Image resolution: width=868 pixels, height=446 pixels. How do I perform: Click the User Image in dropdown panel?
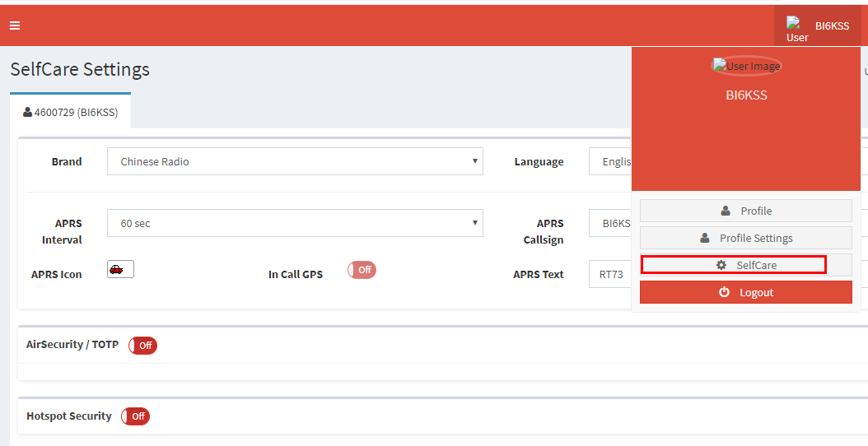click(746, 66)
